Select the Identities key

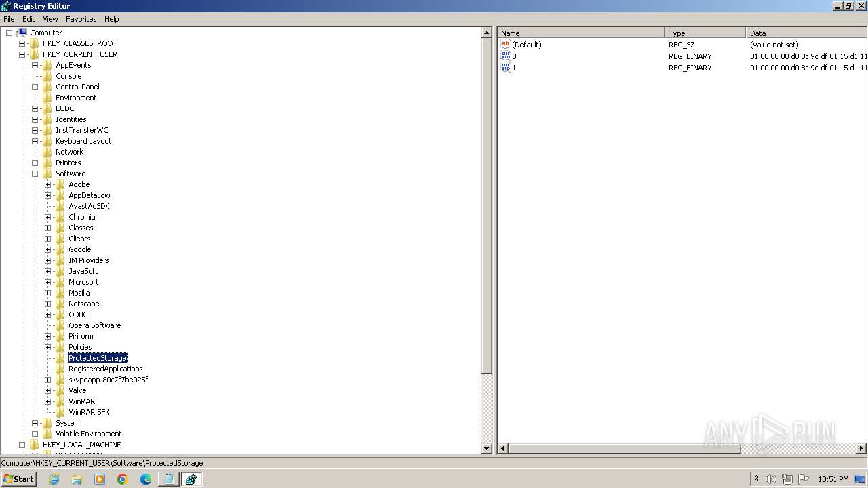(71, 119)
